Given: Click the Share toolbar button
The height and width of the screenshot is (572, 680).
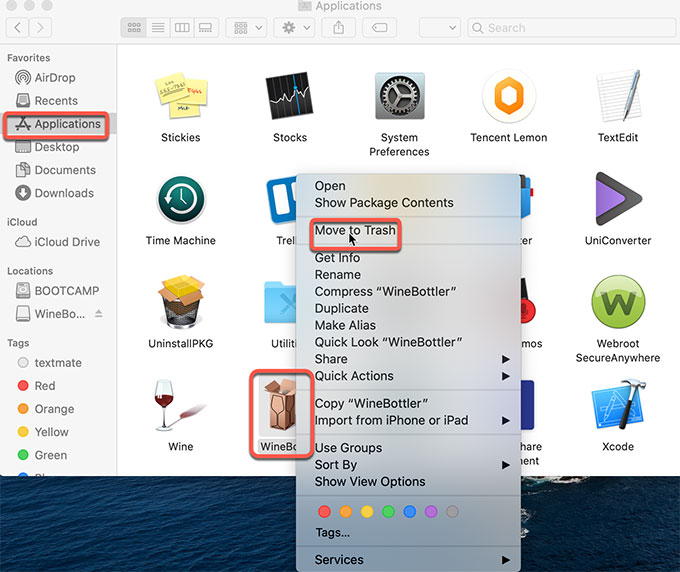Looking at the screenshot, I should (x=339, y=28).
